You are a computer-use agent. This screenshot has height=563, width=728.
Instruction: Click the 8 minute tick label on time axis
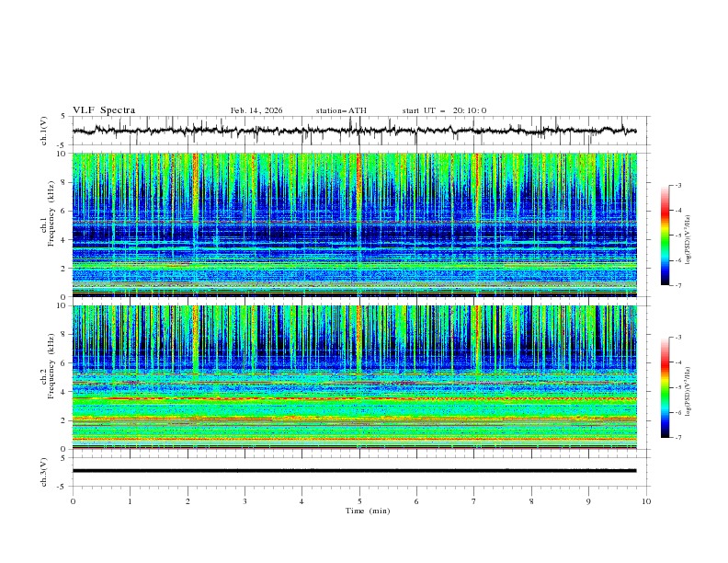pos(531,501)
